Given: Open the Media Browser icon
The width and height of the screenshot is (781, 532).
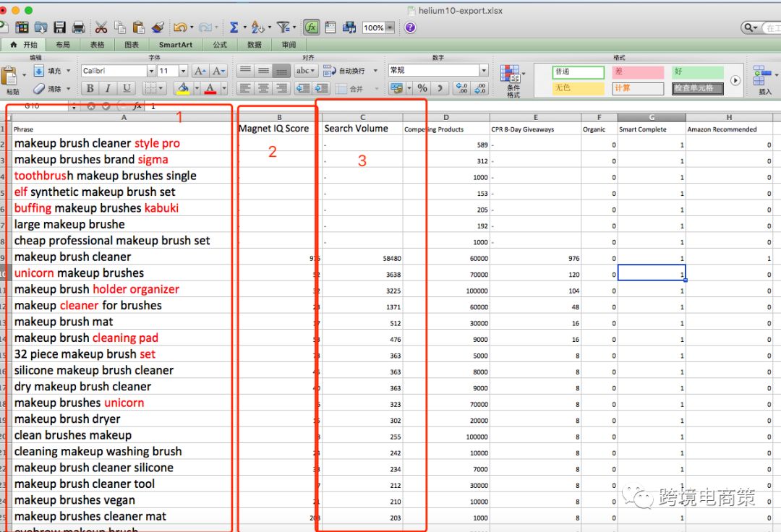Looking at the screenshot, I should pos(349,27).
